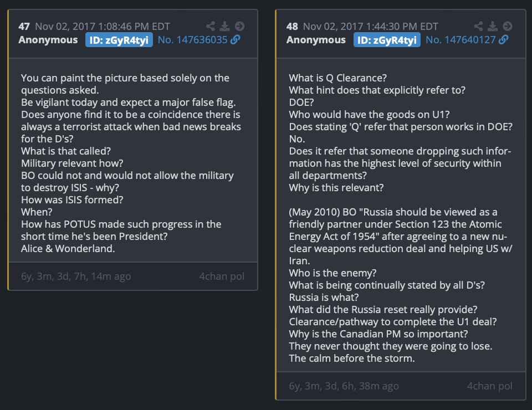Image resolution: width=532 pixels, height=410 pixels.
Task: Click Anonymous author name on post 48
Action: click(316, 40)
